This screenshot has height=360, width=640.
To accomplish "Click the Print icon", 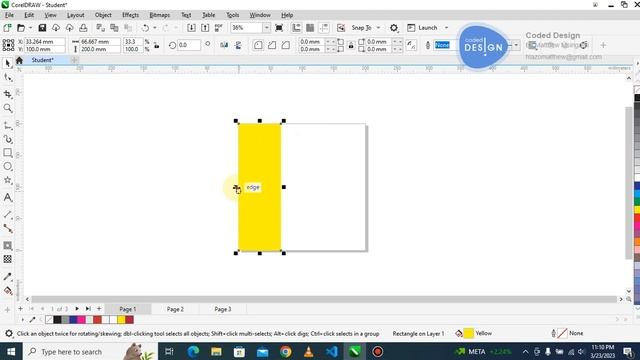I will 83,28.
